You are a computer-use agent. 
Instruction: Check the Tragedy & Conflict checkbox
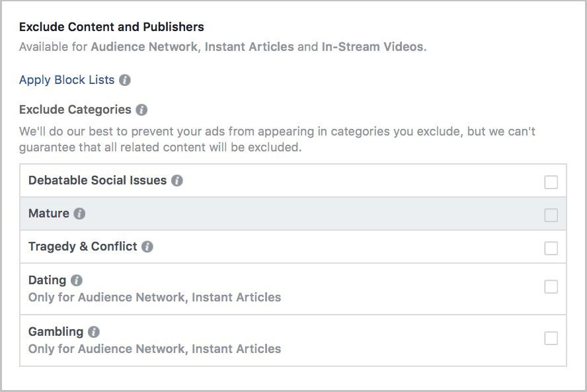point(551,248)
